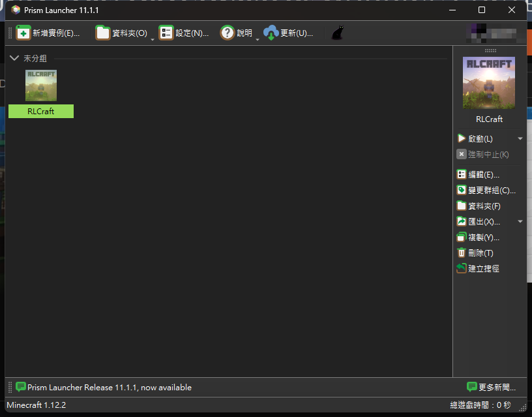
Task: Select the RLCraft instance thumbnail in the list
Action: pyautogui.click(x=41, y=85)
